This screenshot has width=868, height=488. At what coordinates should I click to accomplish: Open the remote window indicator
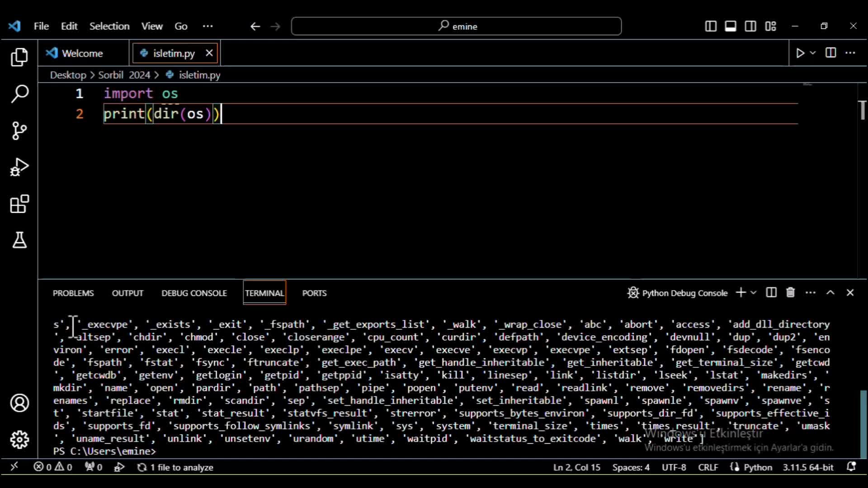(14, 467)
